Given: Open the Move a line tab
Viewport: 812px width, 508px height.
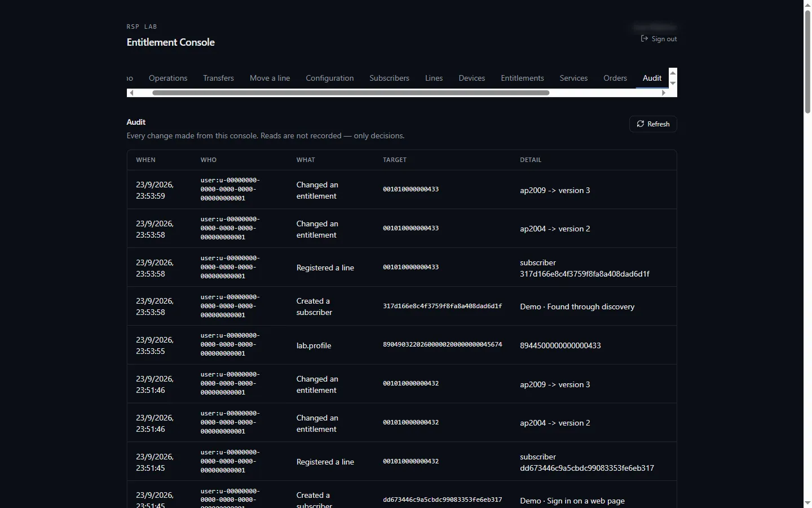Looking at the screenshot, I should click(x=270, y=78).
